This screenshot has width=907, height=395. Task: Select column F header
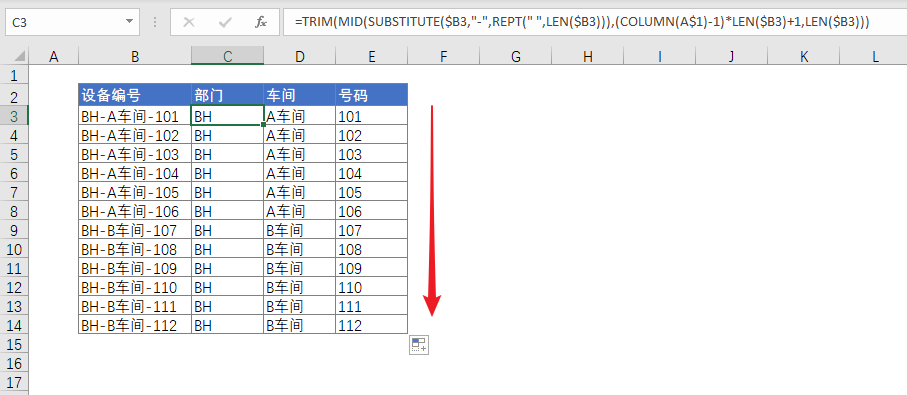click(x=443, y=56)
